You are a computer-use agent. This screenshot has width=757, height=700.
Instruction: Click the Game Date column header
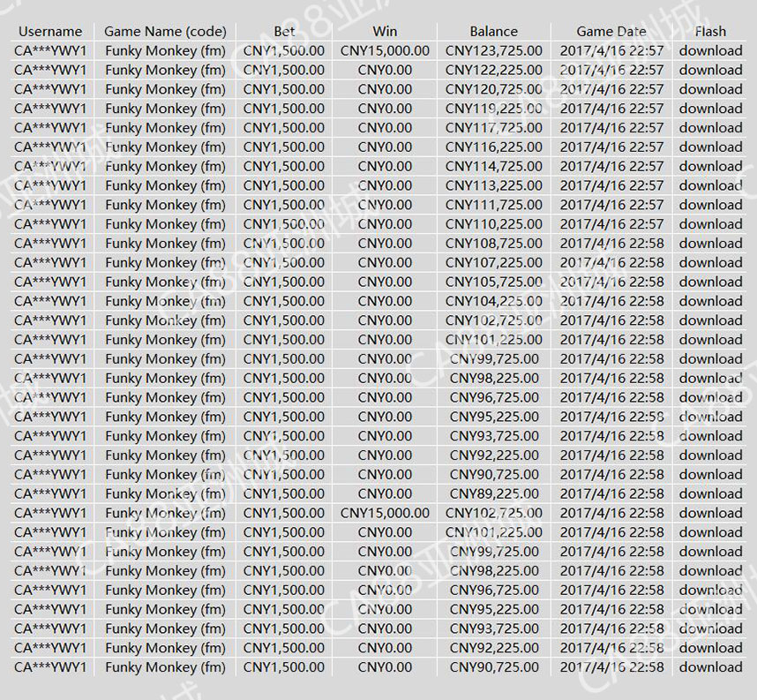click(611, 32)
